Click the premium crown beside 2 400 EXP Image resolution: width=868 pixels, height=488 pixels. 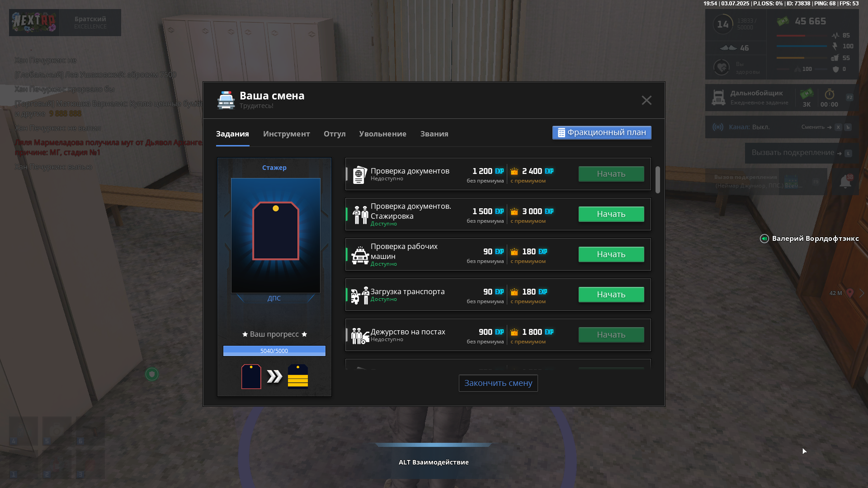(x=514, y=171)
